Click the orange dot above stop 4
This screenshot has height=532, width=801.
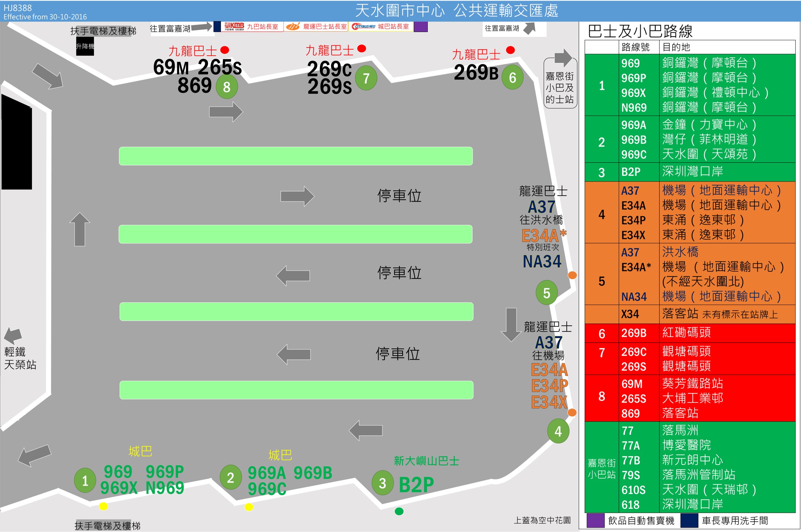(x=572, y=413)
